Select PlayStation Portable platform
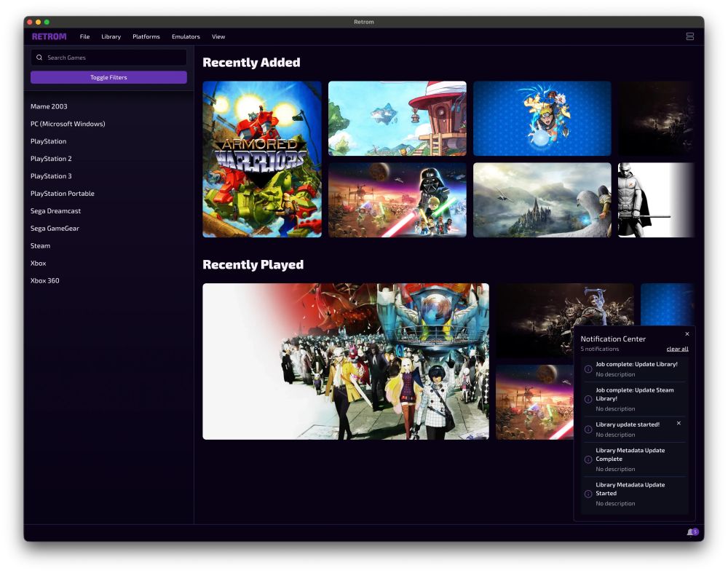728x573 pixels. (62, 194)
